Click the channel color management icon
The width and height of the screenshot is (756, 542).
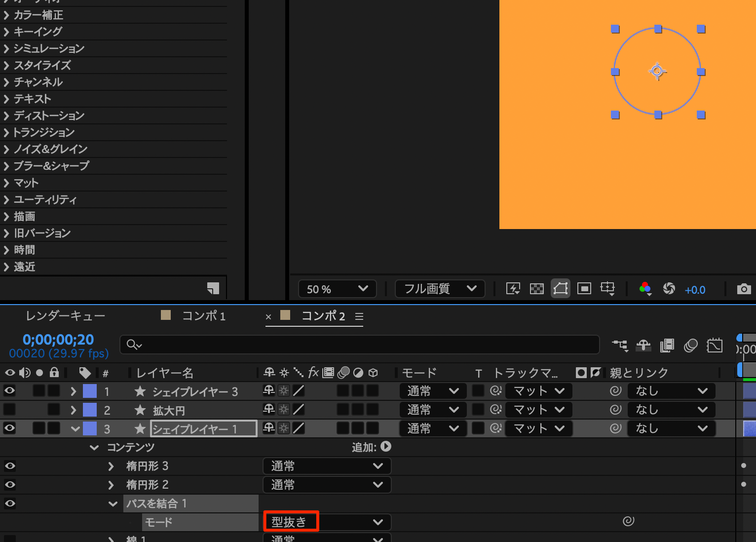click(x=645, y=289)
